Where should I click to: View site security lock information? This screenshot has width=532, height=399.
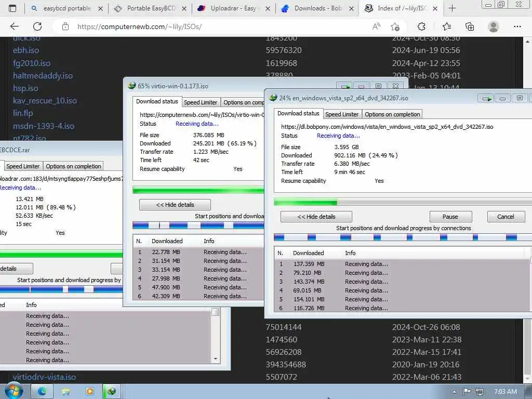[x=65, y=26]
